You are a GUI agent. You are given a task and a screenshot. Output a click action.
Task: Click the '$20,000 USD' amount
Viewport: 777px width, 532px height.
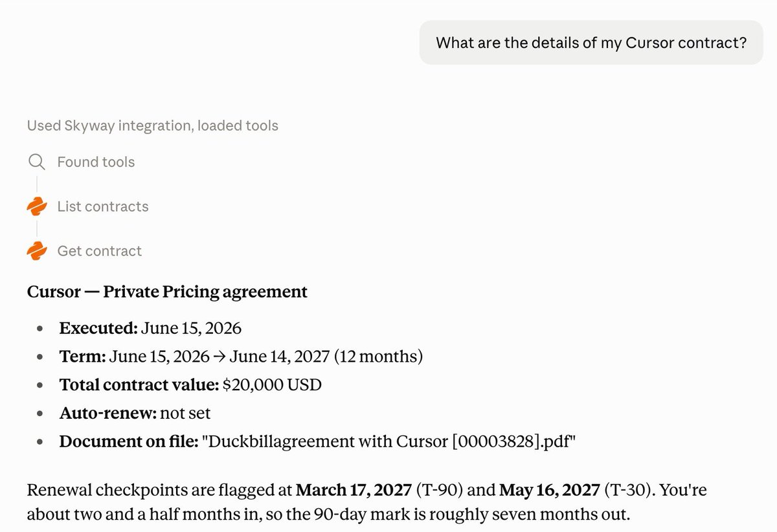[x=272, y=385]
